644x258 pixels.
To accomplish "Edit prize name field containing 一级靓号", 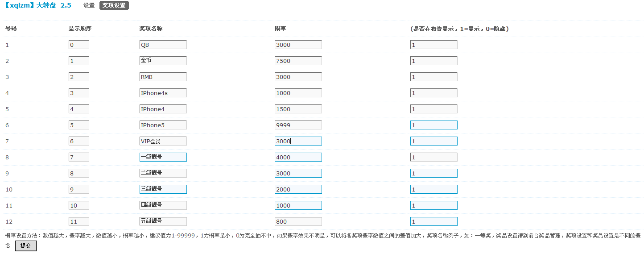I will pyautogui.click(x=163, y=157).
